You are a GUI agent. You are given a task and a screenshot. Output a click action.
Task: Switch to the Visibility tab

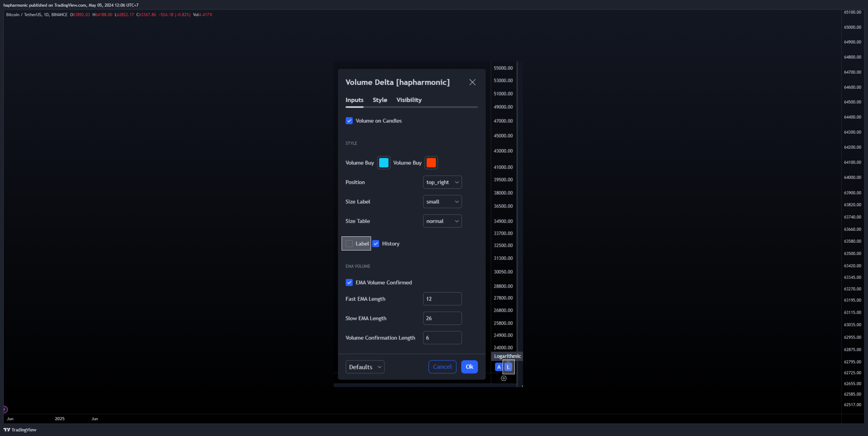coord(409,100)
